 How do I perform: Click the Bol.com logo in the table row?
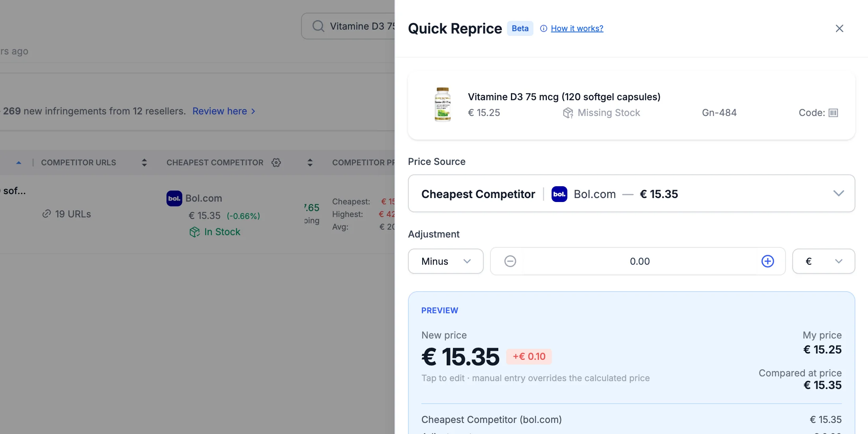174,198
